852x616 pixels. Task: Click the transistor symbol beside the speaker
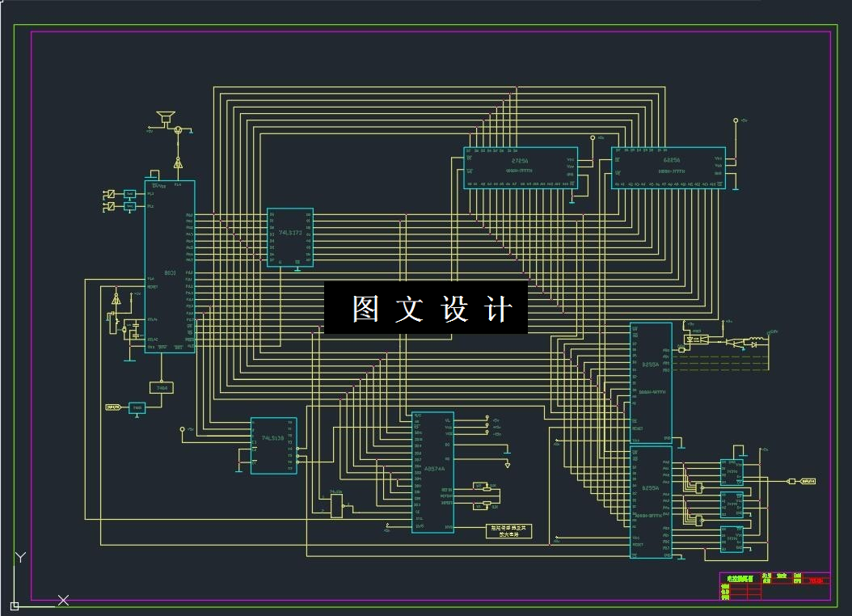[178, 130]
